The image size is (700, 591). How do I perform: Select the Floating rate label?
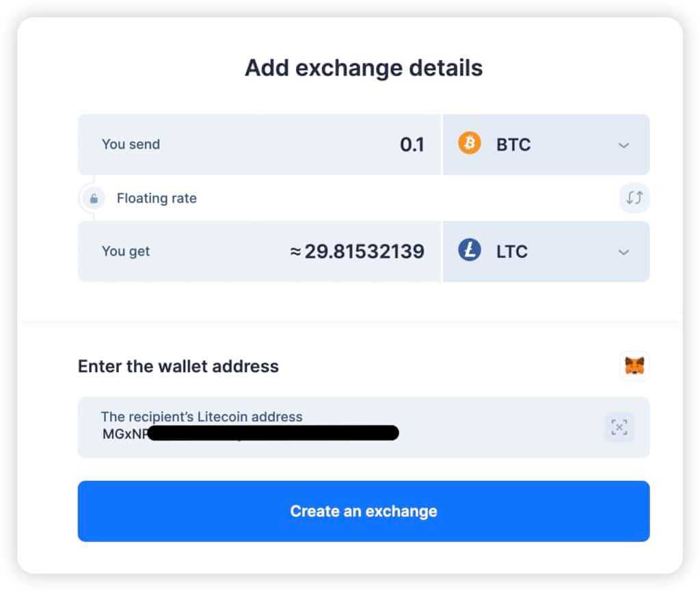coord(157,198)
